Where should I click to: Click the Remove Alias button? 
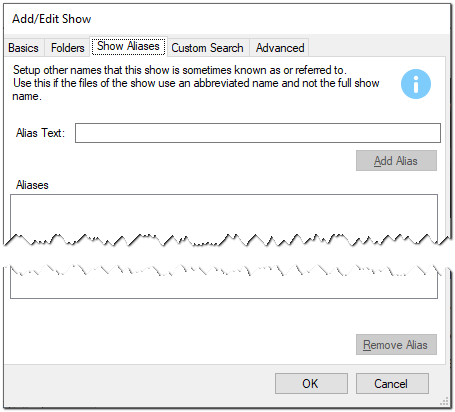point(396,345)
